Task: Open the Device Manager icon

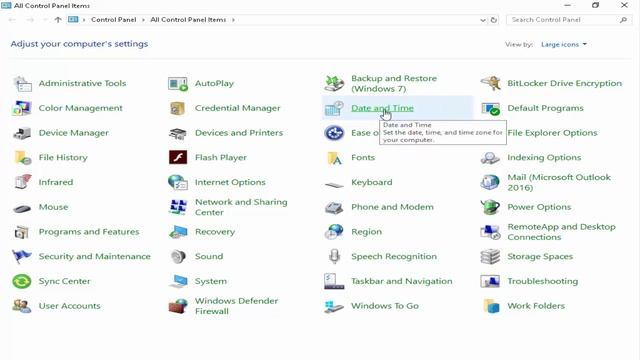Action: [x=22, y=133]
